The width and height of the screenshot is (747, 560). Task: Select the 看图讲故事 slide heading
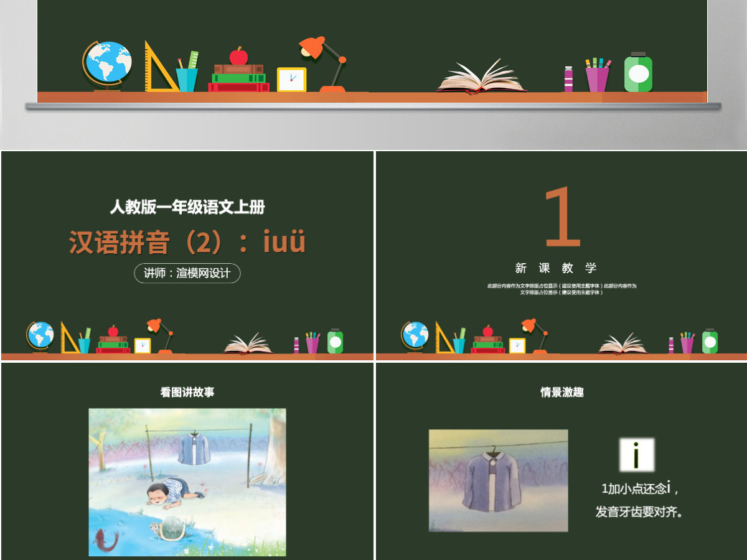click(187, 393)
